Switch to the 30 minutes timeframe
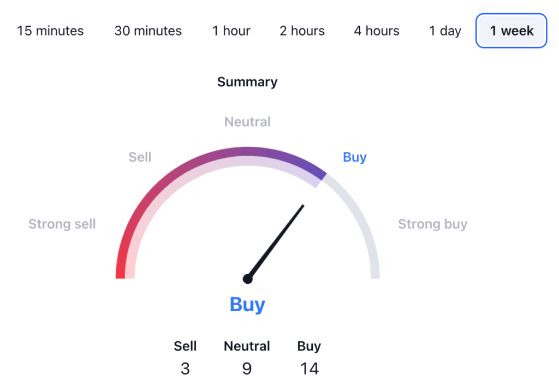Viewport: 559px width, 392px height. [148, 31]
